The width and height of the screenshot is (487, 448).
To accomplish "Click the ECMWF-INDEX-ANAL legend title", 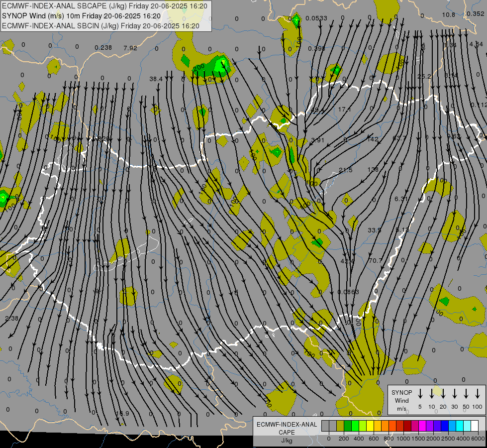I will tap(287, 425).
